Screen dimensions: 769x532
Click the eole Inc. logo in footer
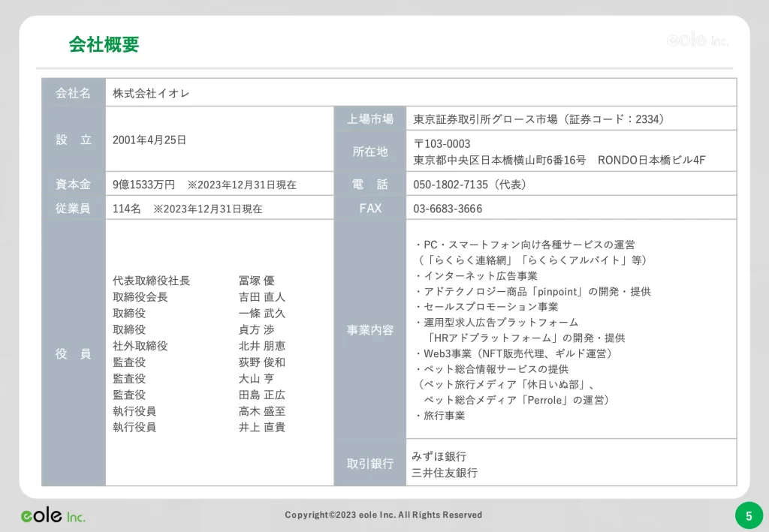tap(53, 516)
